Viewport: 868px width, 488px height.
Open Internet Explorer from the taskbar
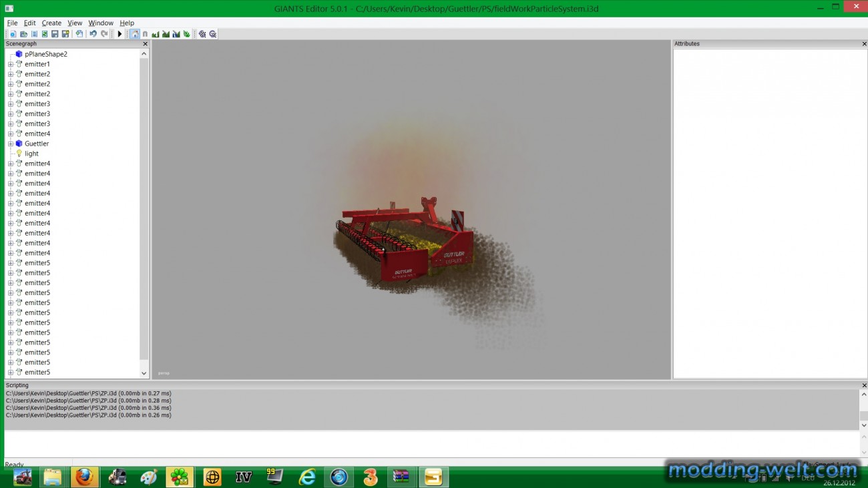pos(307,477)
